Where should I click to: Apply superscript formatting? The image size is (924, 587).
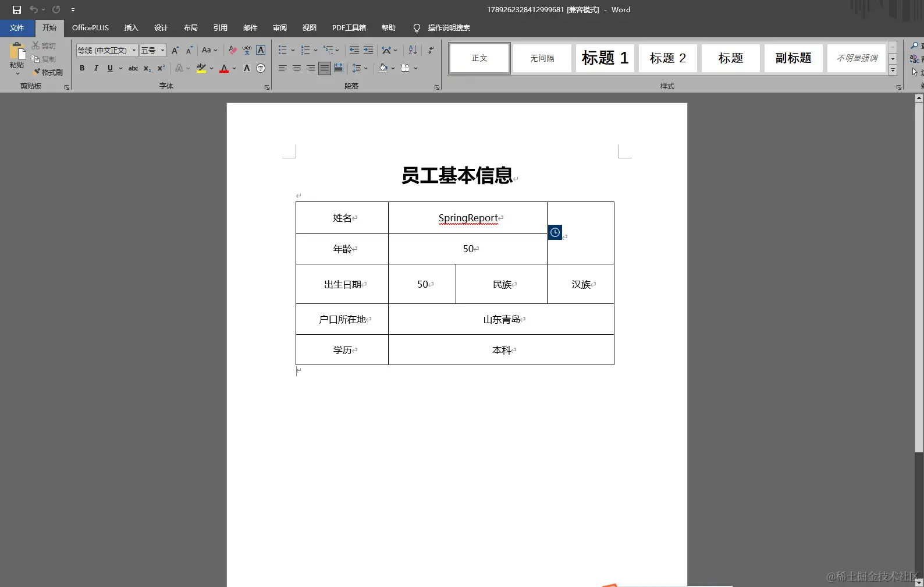coord(161,68)
